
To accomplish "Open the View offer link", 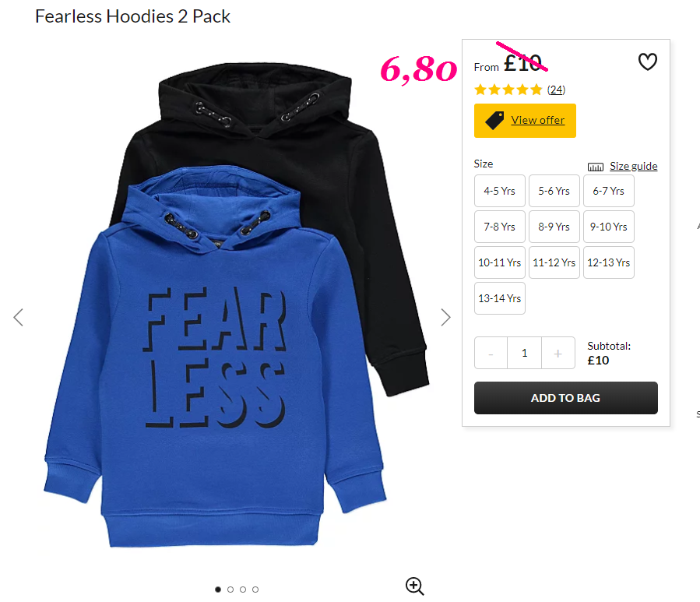I will point(537,120).
